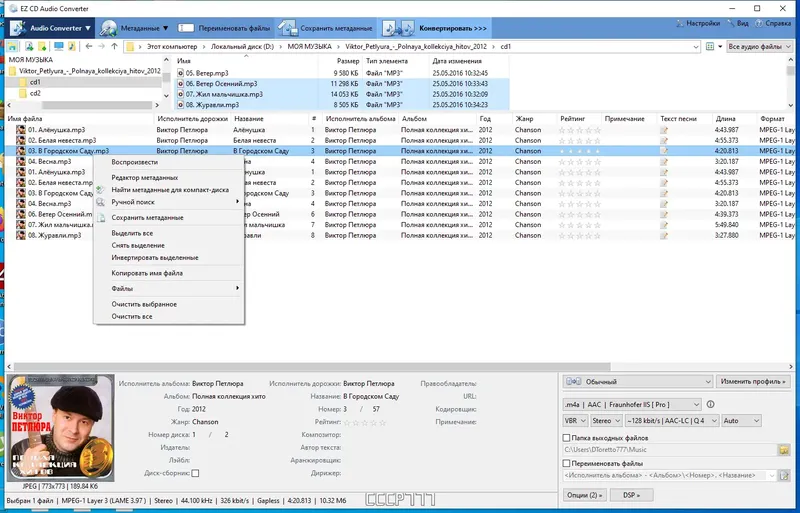Click the album cover art thumbnail
The image size is (800, 513).
point(61,428)
